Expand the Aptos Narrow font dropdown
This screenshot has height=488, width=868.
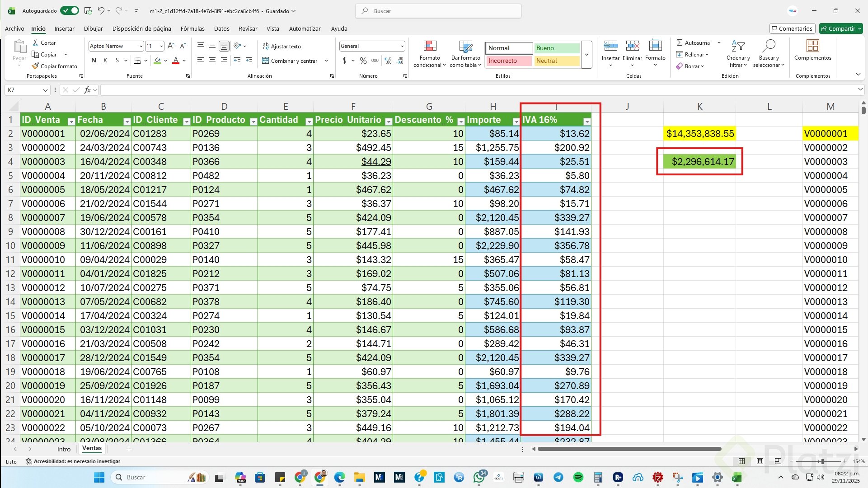click(x=141, y=46)
